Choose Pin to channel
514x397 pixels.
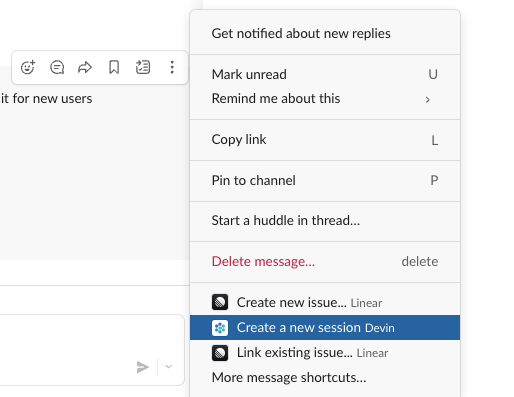pos(325,181)
